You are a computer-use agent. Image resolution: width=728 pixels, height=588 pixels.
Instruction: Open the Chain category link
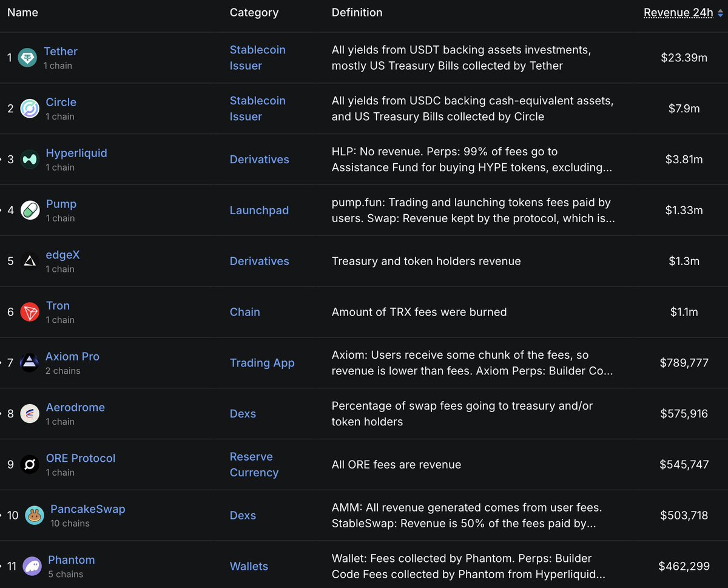[x=244, y=312]
